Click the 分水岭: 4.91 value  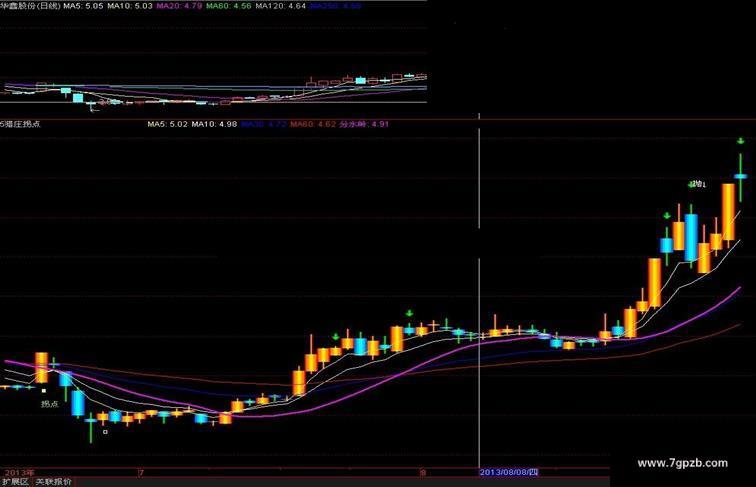point(364,124)
